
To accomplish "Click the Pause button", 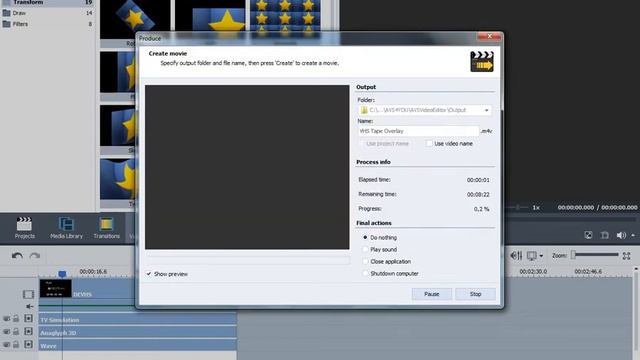I will pos(431,294).
